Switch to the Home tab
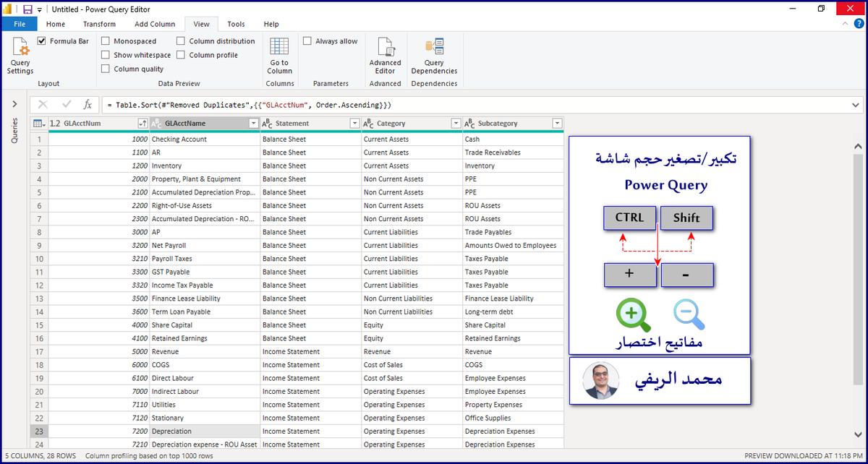The image size is (868, 464). 56,24
